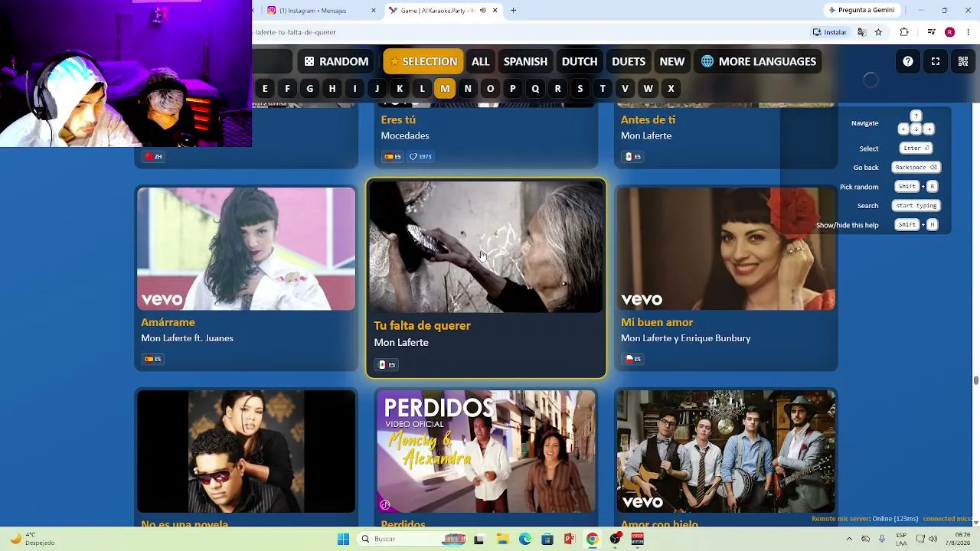Click the ZH flag badge
The width and height of the screenshot is (980, 551).
click(154, 157)
